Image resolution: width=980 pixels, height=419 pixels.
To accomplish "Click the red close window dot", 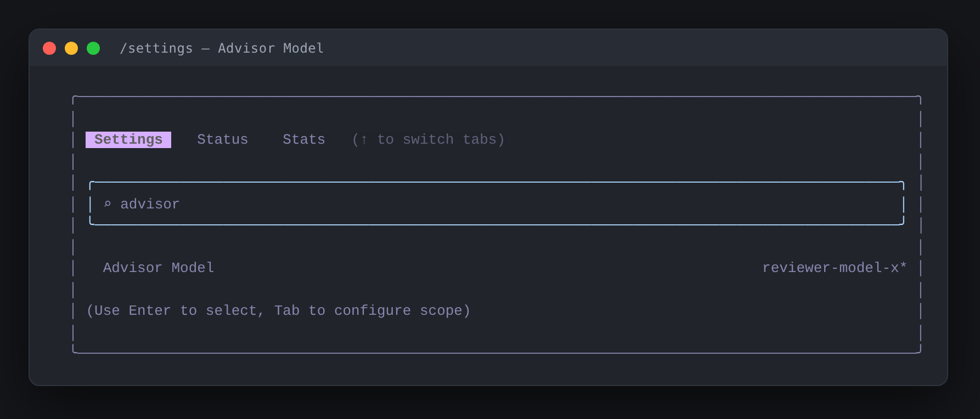I will click(49, 48).
